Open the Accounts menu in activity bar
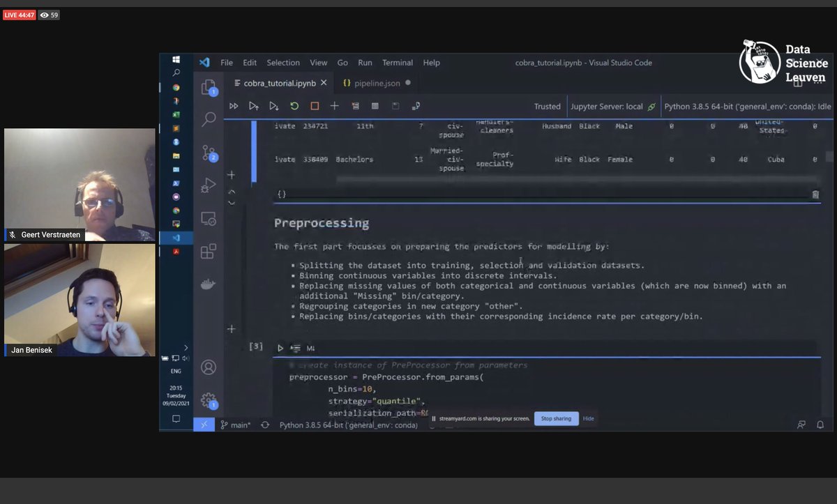 point(209,367)
